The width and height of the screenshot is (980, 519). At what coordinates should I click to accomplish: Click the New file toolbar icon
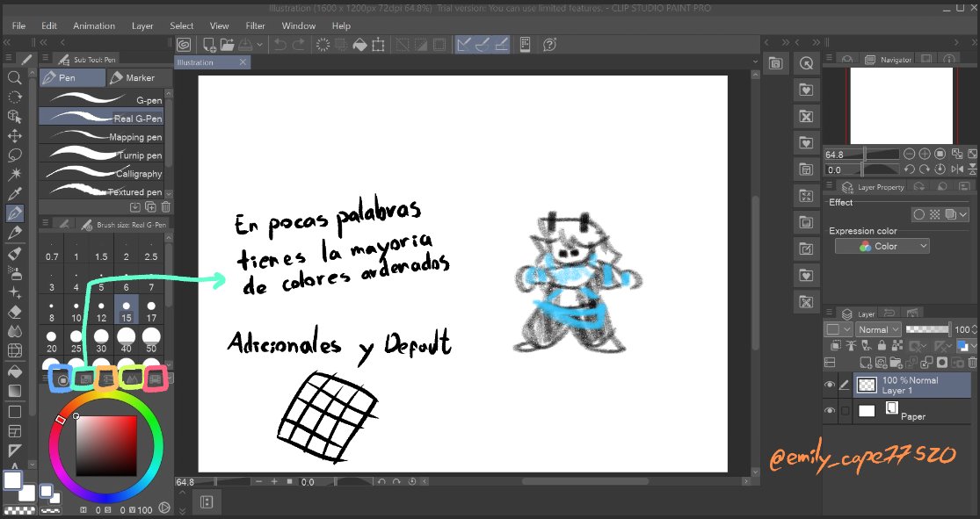[209, 45]
